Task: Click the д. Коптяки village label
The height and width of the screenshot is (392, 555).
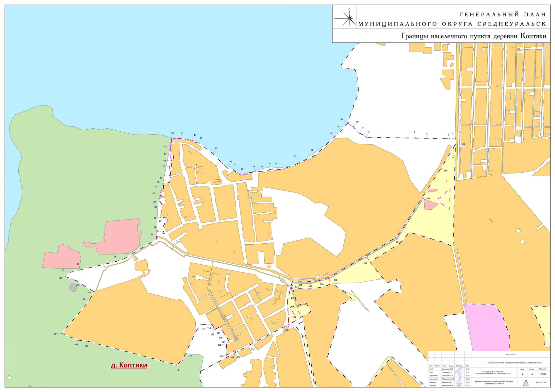Action: 129,365
